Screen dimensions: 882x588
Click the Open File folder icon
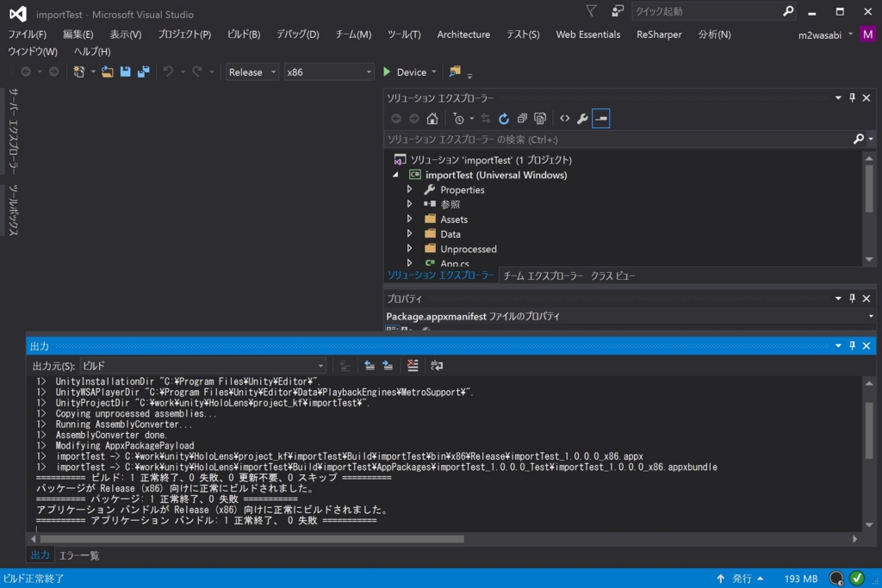[x=107, y=72]
